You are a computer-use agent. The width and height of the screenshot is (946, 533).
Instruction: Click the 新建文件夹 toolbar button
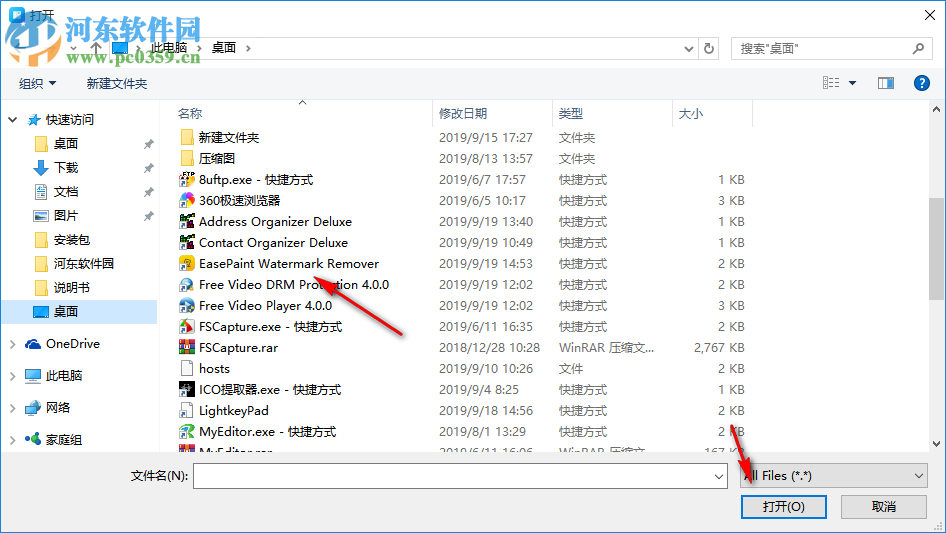click(116, 83)
